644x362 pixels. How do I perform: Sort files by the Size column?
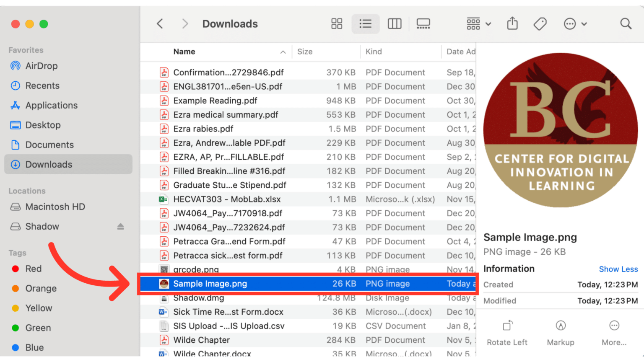[x=305, y=52]
